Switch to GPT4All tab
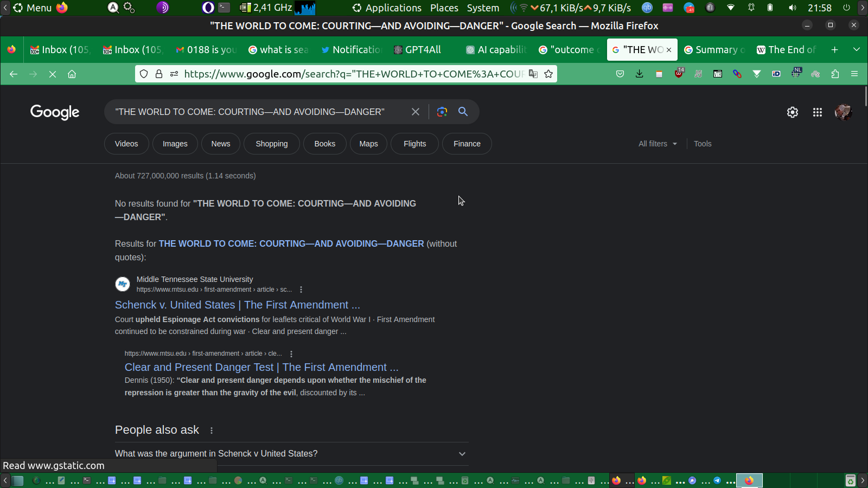Viewport: 868px width, 488px height. point(423,49)
